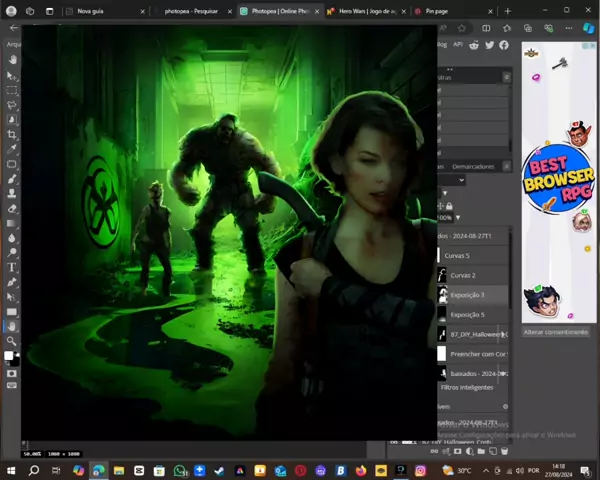Select the Hand tool at top of toolbar

tap(13, 60)
